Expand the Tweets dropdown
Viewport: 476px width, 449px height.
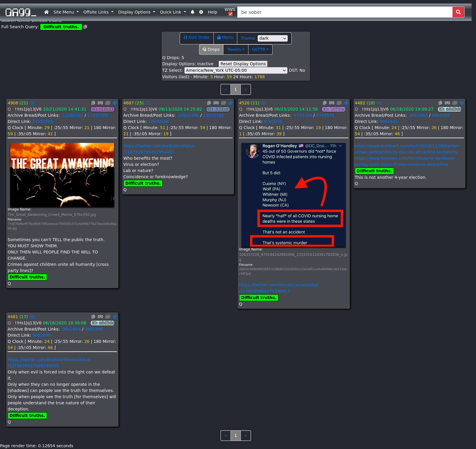pyautogui.click(x=236, y=49)
